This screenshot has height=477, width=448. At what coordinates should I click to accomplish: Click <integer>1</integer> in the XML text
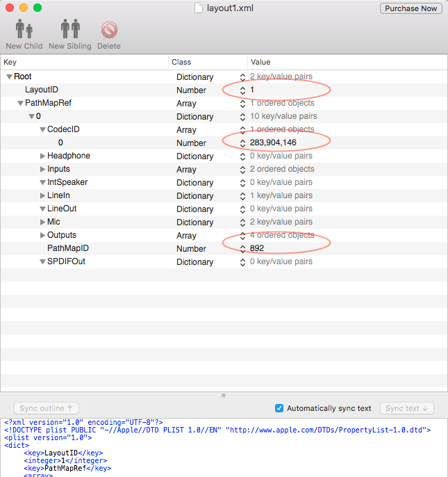65,460
